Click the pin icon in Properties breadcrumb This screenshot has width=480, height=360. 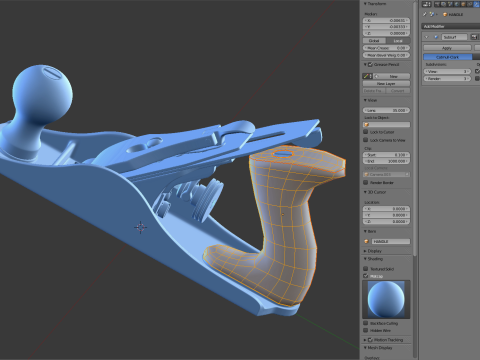tap(425, 14)
